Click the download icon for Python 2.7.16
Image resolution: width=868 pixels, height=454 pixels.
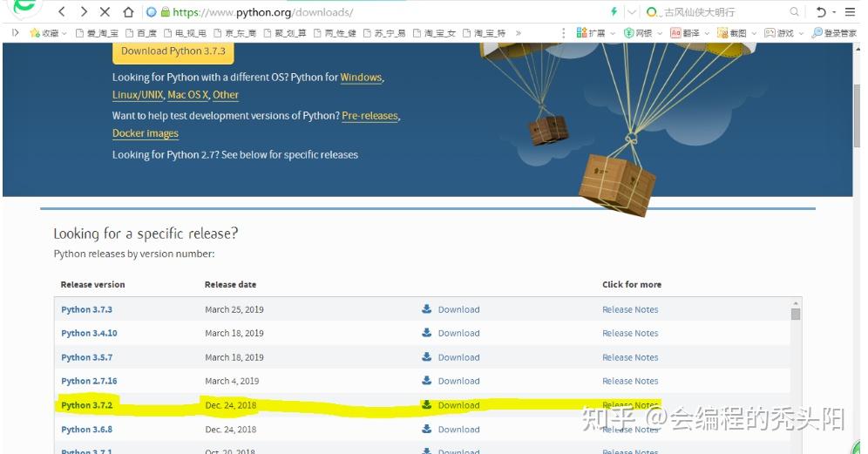[427, 380]
